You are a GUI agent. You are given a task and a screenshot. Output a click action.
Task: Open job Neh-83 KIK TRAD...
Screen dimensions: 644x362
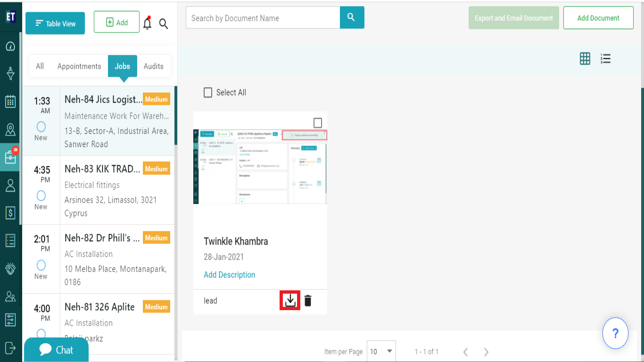coord(99,190)
